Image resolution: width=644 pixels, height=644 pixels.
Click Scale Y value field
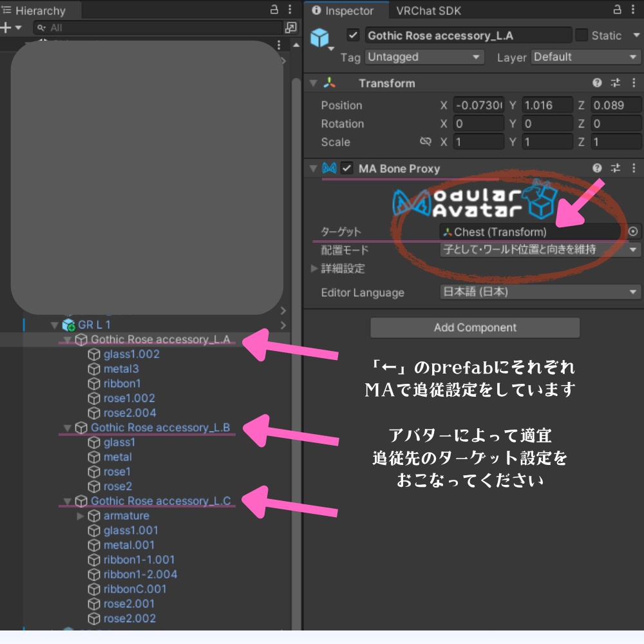(547, 142)
